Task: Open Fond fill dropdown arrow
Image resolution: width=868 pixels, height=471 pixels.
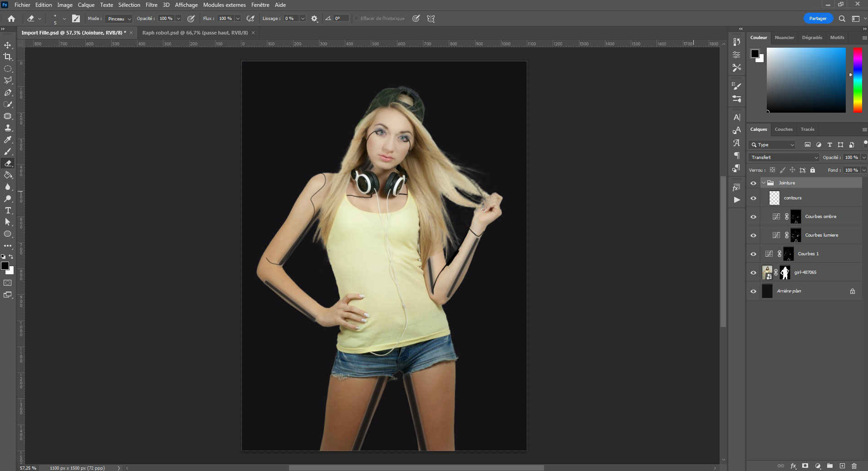Action: click(x=863, y=170)
